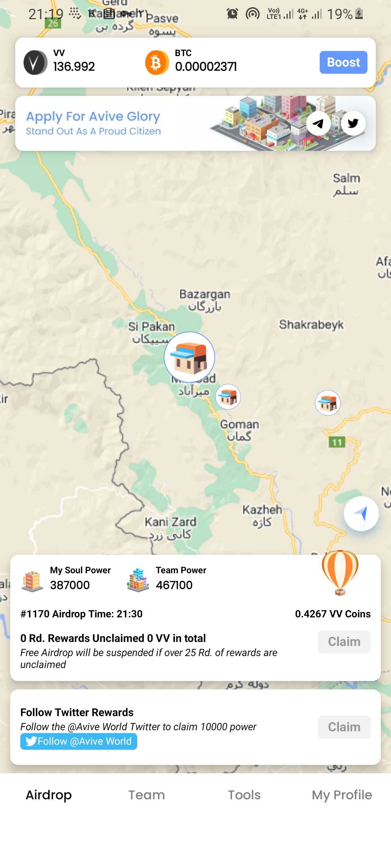Claim the Follow Twitter Rewards
The height and width of the screenshot is (868, 391).
(344, 727)
